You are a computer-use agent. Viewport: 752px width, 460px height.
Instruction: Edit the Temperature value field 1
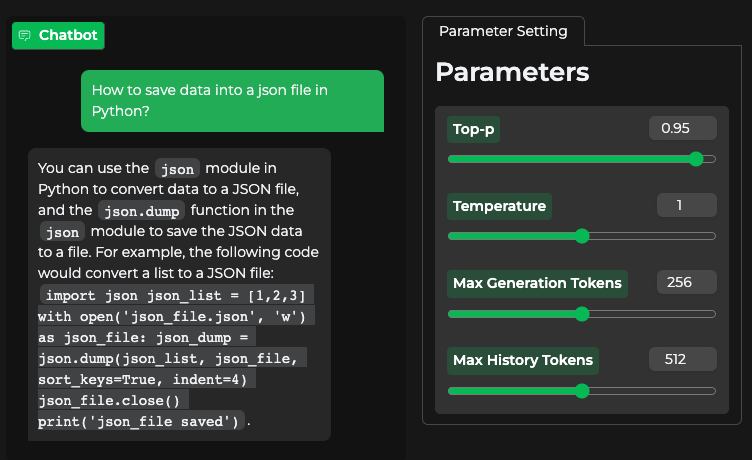pos(686,205)
